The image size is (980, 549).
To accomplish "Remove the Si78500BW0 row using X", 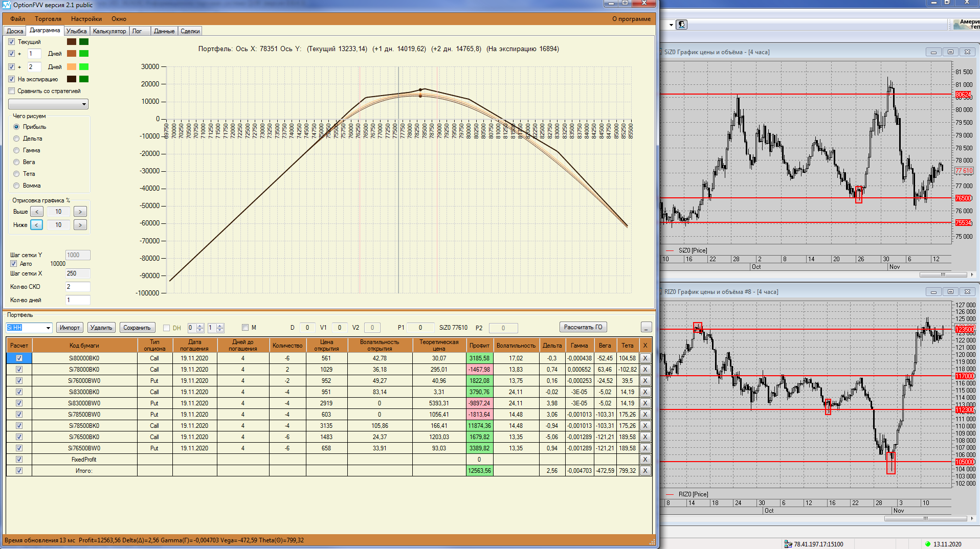I will coord(645,415).
